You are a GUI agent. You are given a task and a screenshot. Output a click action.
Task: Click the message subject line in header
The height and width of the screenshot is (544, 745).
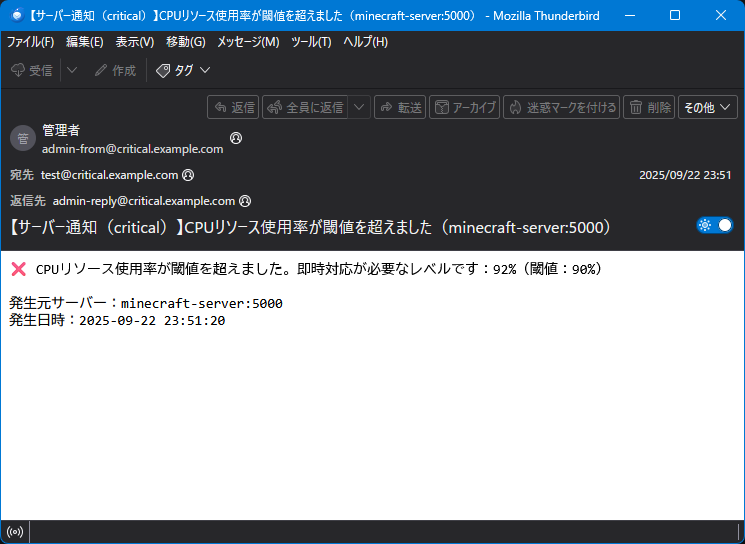[310, 228]
